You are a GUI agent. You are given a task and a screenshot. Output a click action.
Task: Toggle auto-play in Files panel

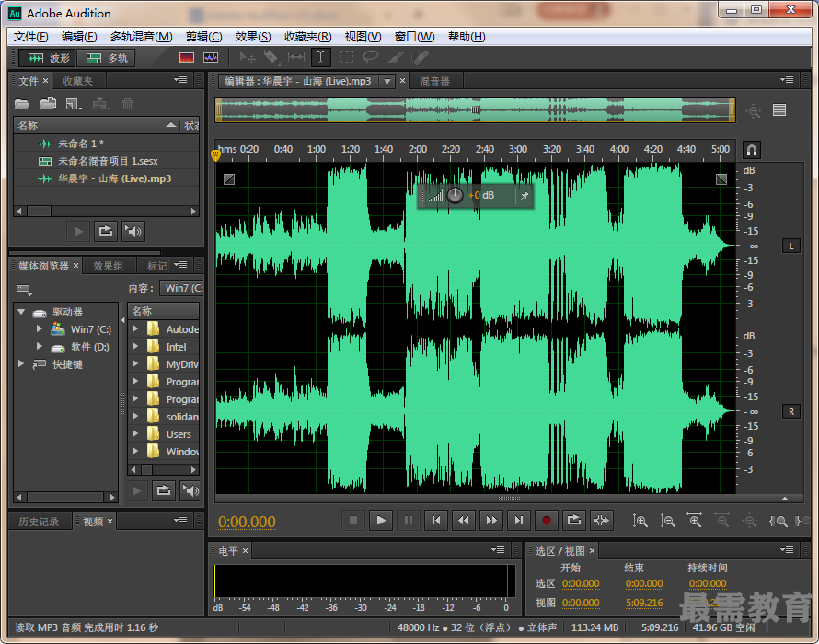(x=133, y=232)
